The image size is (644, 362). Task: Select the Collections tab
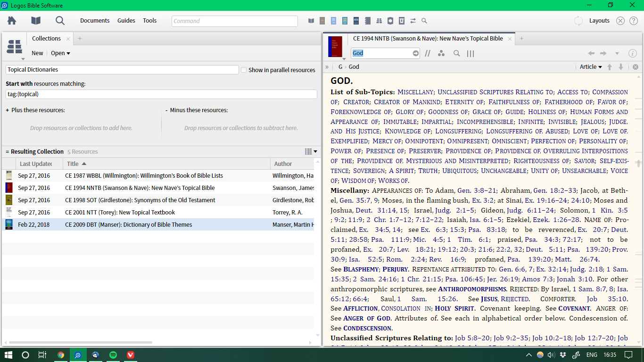pos(46,39)
